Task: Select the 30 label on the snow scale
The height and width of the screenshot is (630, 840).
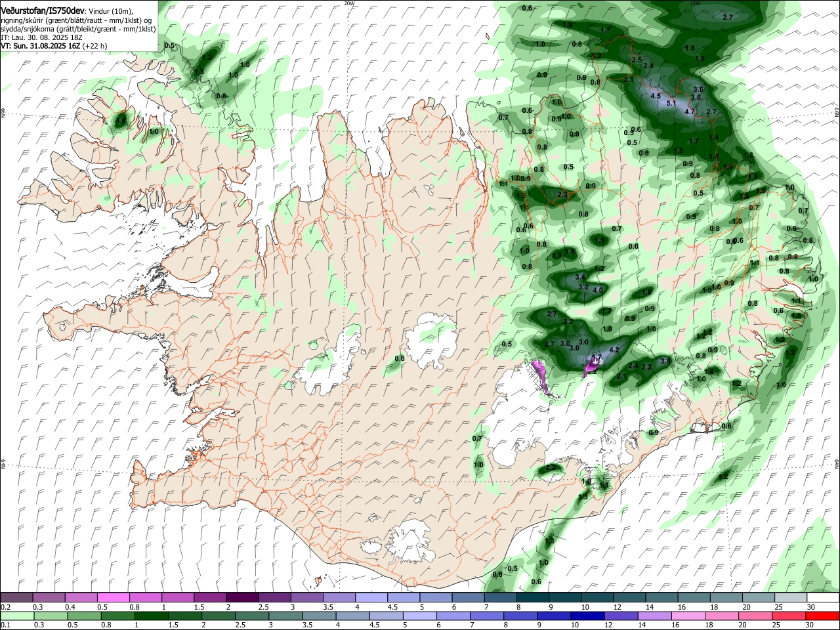Action: 810,607
